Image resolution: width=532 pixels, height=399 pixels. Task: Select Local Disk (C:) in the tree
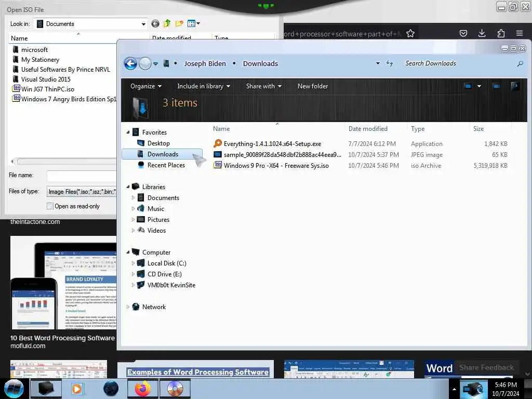coord(167,263)
